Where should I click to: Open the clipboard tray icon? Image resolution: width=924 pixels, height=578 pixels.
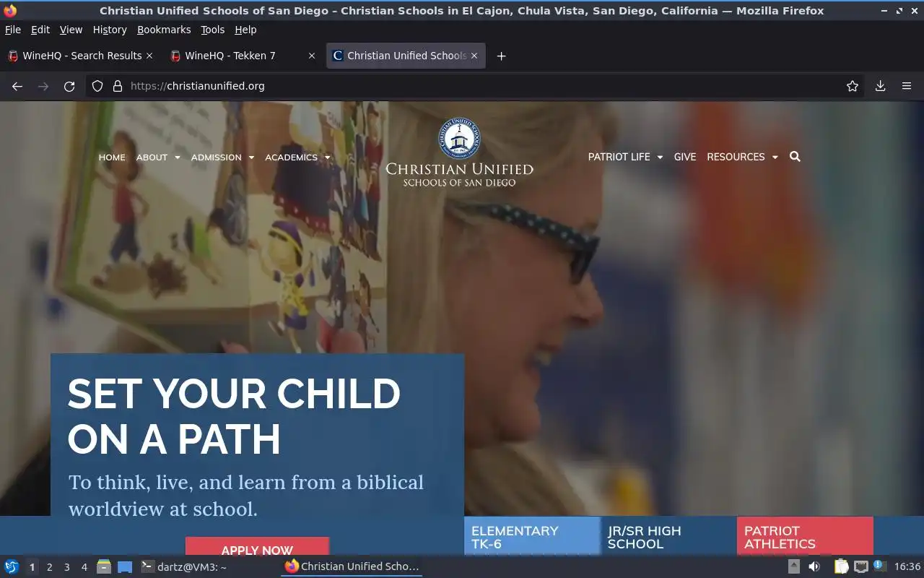pyautogui.click(x=841, y=566)
